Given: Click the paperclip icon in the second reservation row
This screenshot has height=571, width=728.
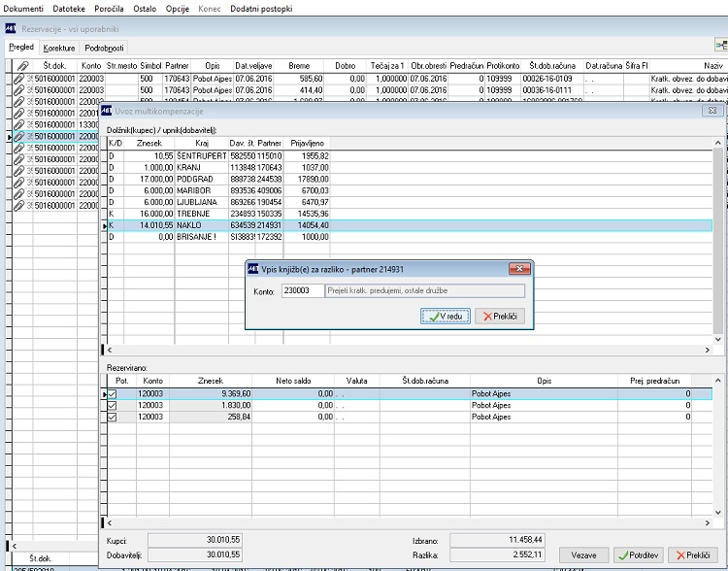Looking at the screenshot, I should [18, 89].
